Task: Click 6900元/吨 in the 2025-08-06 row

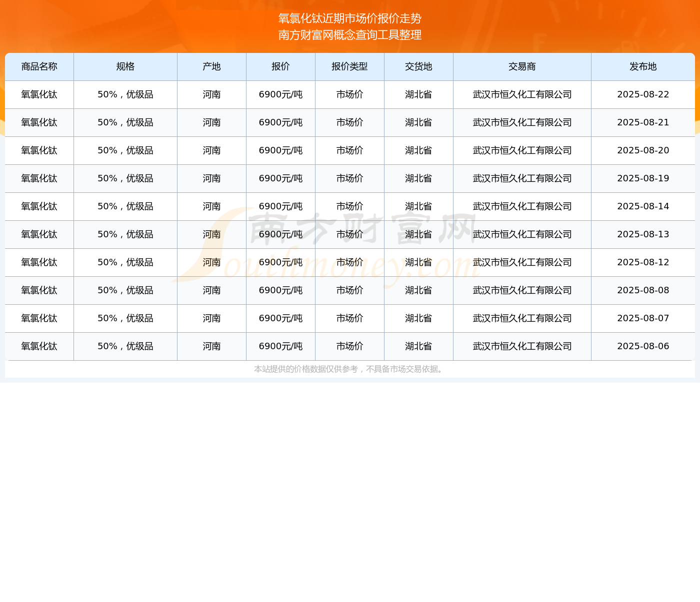Action: coord(280,346)
